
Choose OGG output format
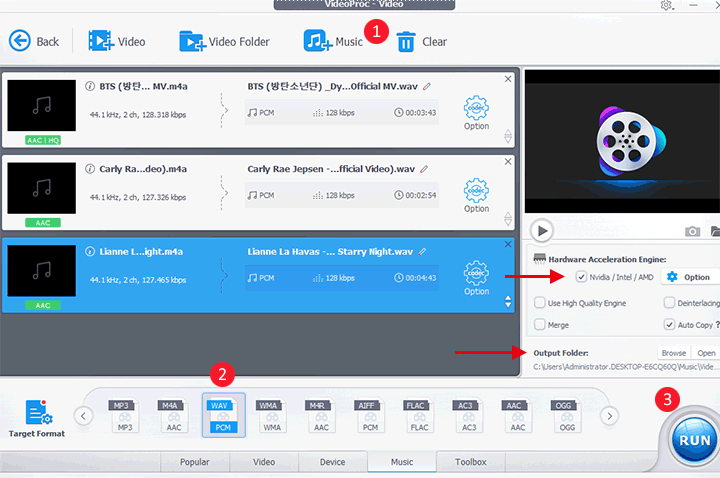(567, 416)
